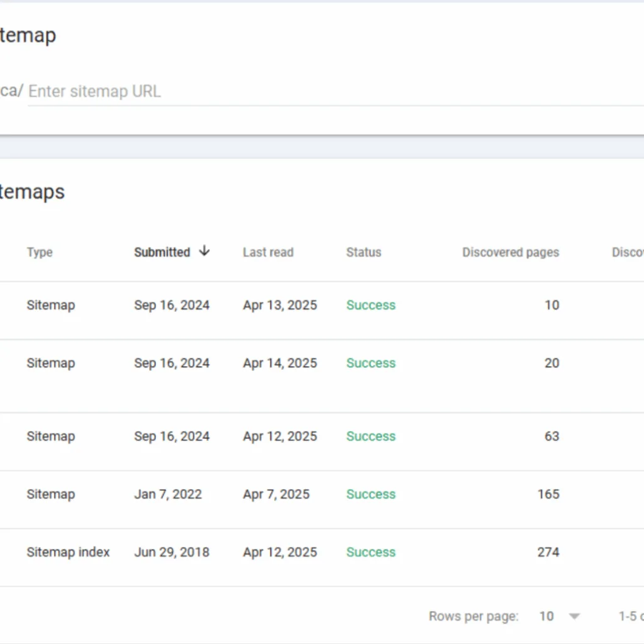Select the Rows per page value 10

tap(547, 616)
